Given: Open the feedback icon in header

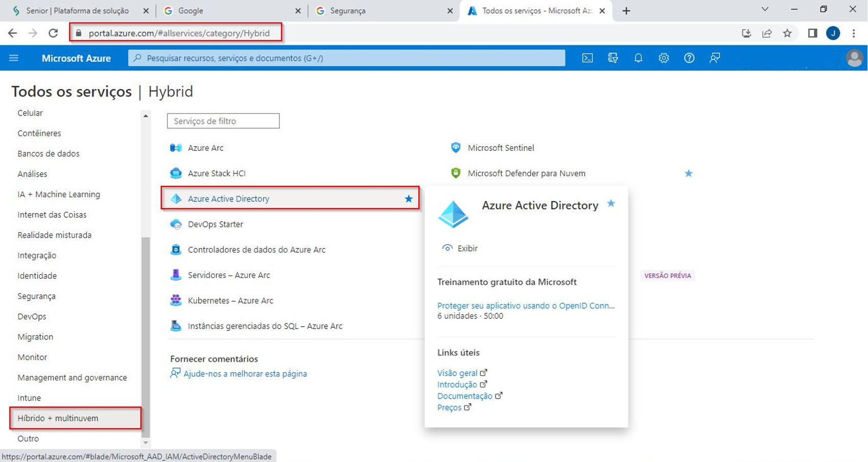Looking at the screenshot, I should coord(715,58).
